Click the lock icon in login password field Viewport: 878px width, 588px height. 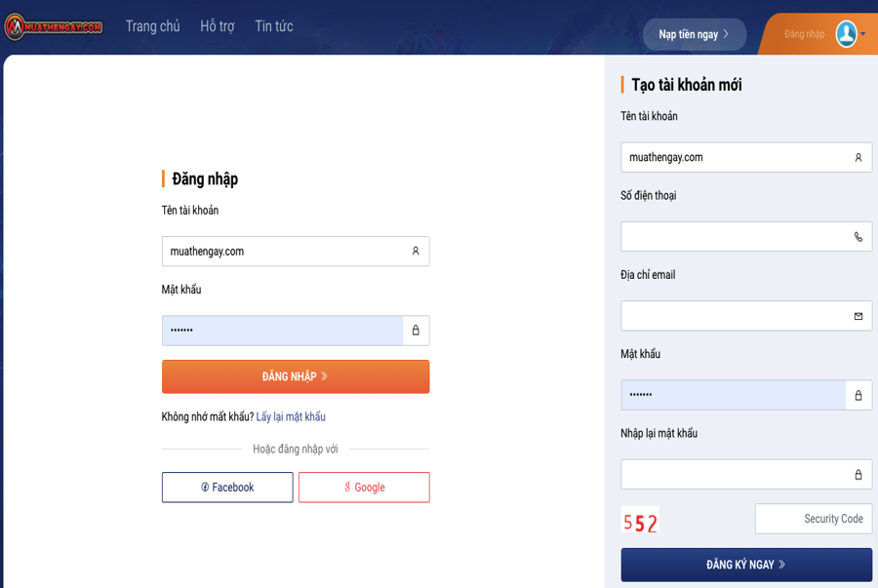[416, 331]
